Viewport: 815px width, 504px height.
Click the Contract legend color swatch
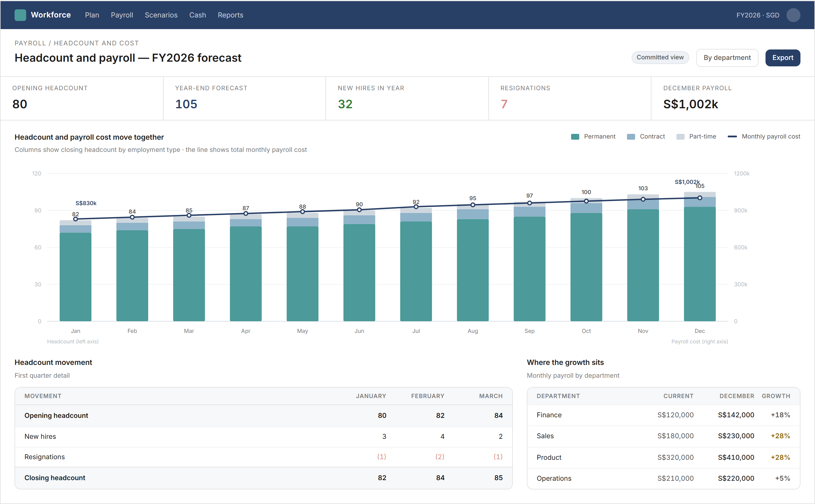coord(631,137)
